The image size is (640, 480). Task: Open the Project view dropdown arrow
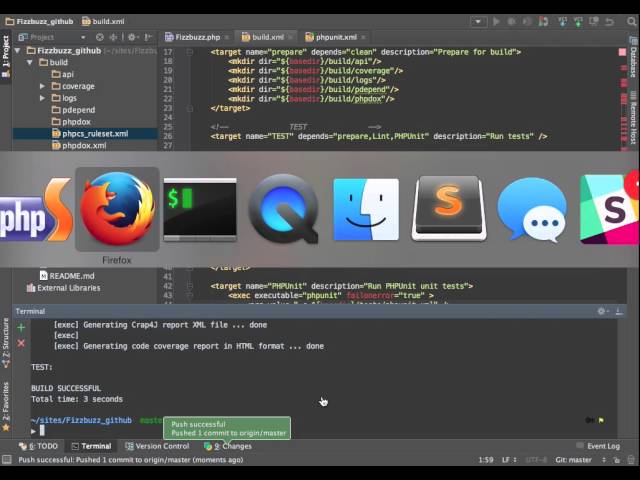point(83,38)
